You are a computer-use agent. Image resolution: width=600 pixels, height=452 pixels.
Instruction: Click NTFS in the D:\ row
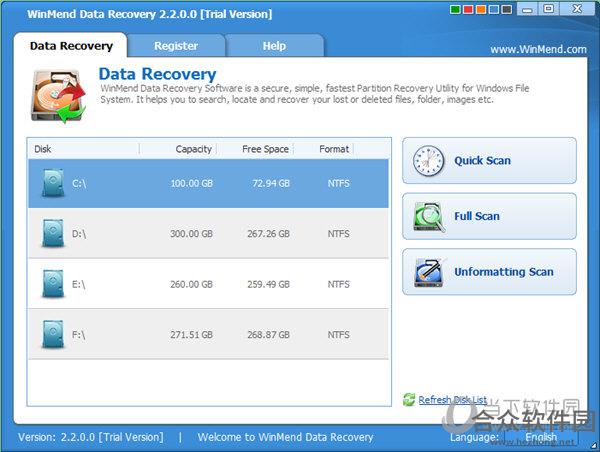pyautogui.click(x=338, y=234)
